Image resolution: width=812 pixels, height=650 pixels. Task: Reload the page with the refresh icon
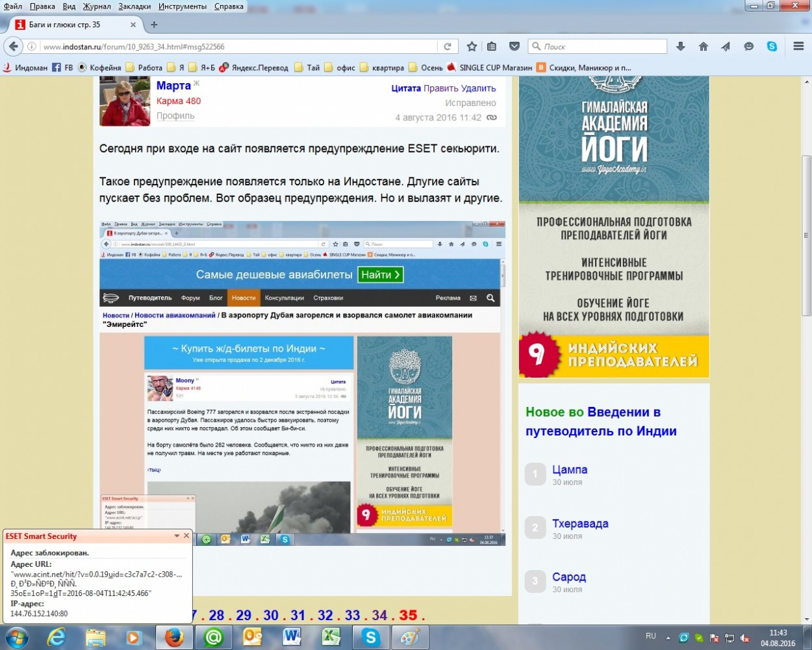point(448,47)
